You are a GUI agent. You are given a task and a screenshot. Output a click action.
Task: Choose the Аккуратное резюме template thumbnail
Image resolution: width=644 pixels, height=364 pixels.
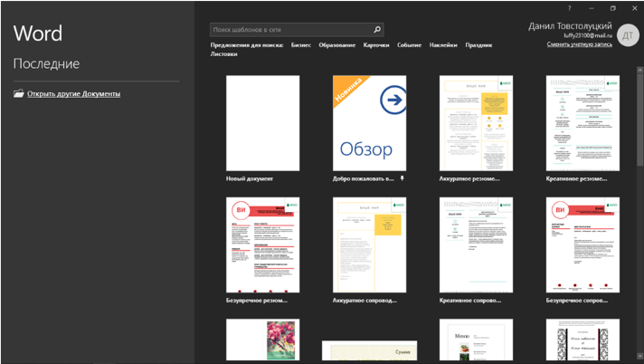click(476, 123)
